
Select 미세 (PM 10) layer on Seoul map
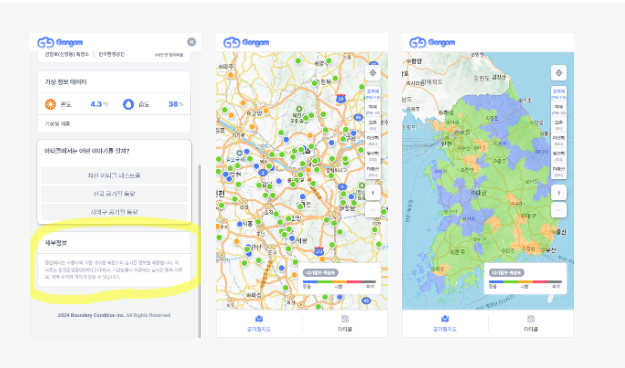click(x=373, y=109)
